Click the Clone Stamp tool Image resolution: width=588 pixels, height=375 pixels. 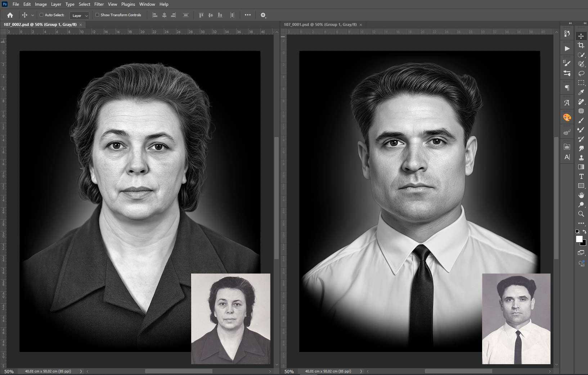tap(581, 158)
